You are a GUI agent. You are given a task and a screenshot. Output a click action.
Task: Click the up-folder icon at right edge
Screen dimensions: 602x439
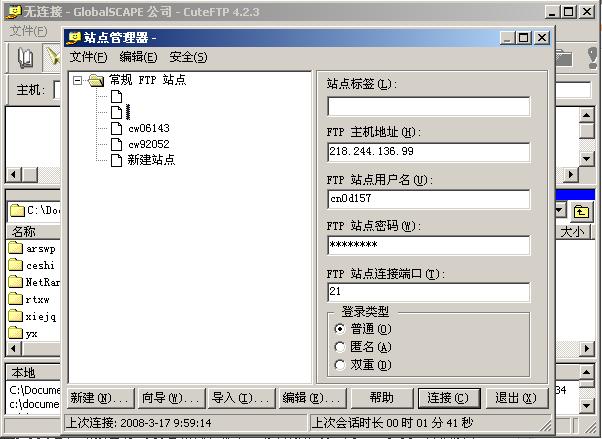[580, 211]
